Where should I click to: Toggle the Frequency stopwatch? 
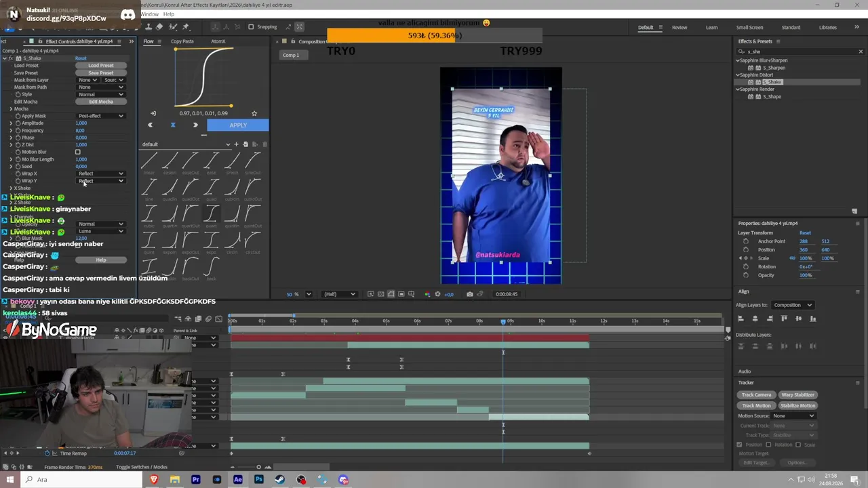pos(18,130)
